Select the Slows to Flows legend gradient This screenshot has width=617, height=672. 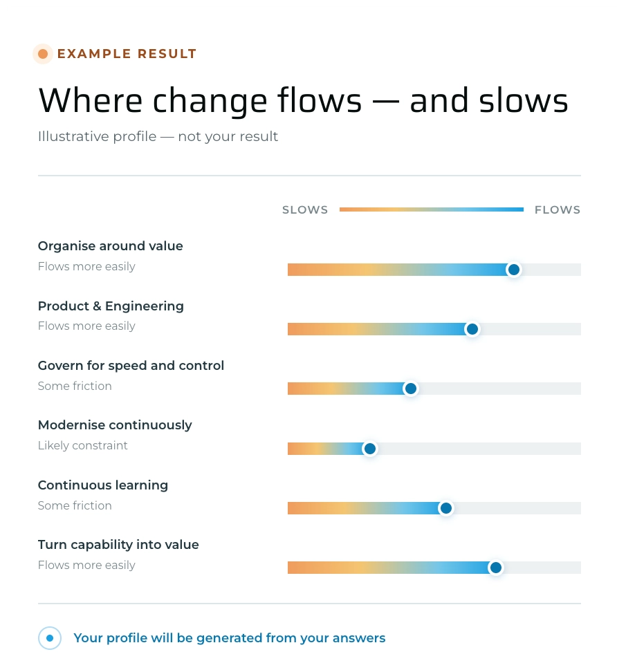(432, 209)
